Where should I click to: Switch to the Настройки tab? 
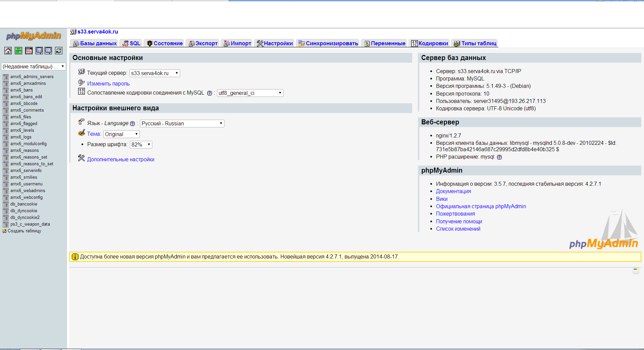coord(275,43)
